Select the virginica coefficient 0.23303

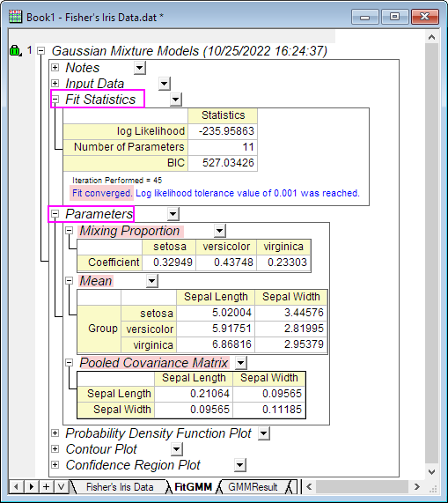283,263
